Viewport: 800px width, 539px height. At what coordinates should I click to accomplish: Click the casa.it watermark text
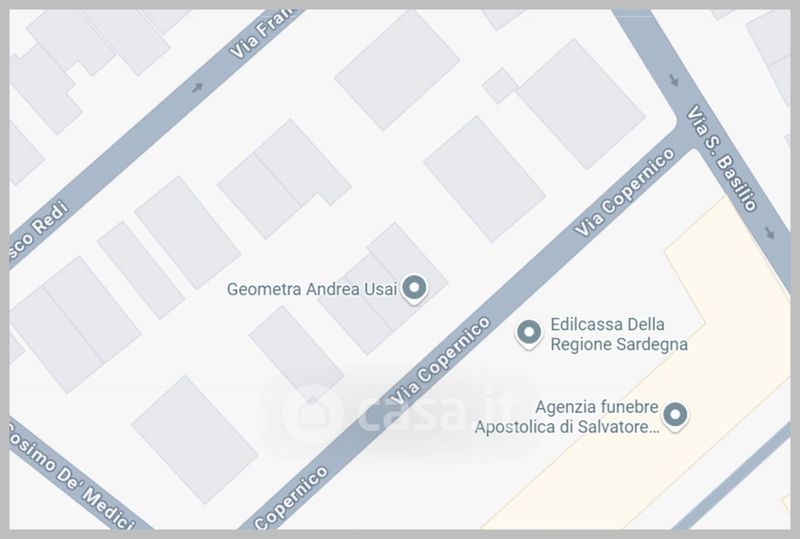[439, 412]
